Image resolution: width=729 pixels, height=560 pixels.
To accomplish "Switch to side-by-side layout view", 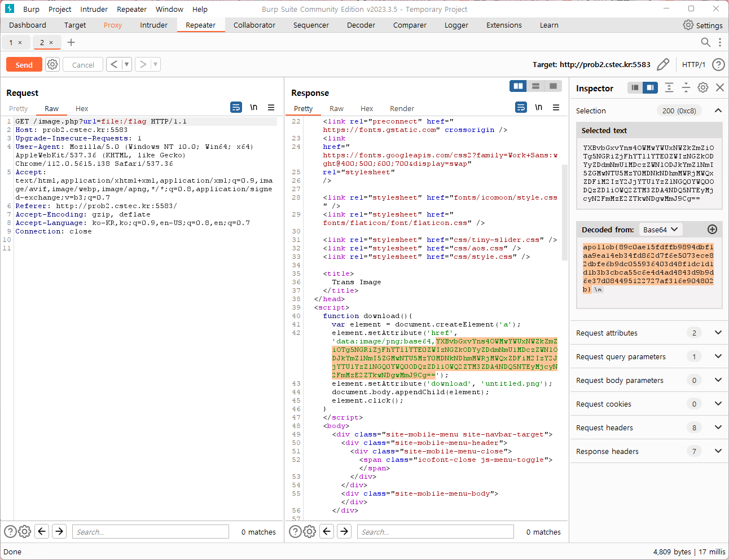I will click(x=518, y=86).
